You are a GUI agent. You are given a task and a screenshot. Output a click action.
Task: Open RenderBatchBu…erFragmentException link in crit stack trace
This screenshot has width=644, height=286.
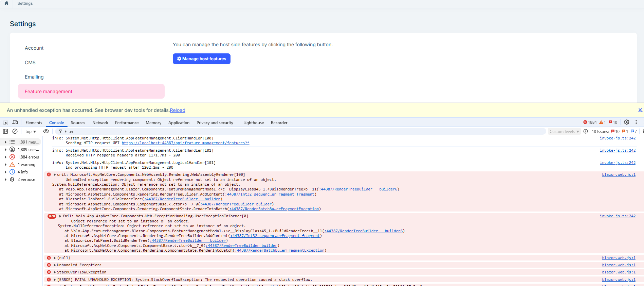pyautogui.click(x=274, y=209)
